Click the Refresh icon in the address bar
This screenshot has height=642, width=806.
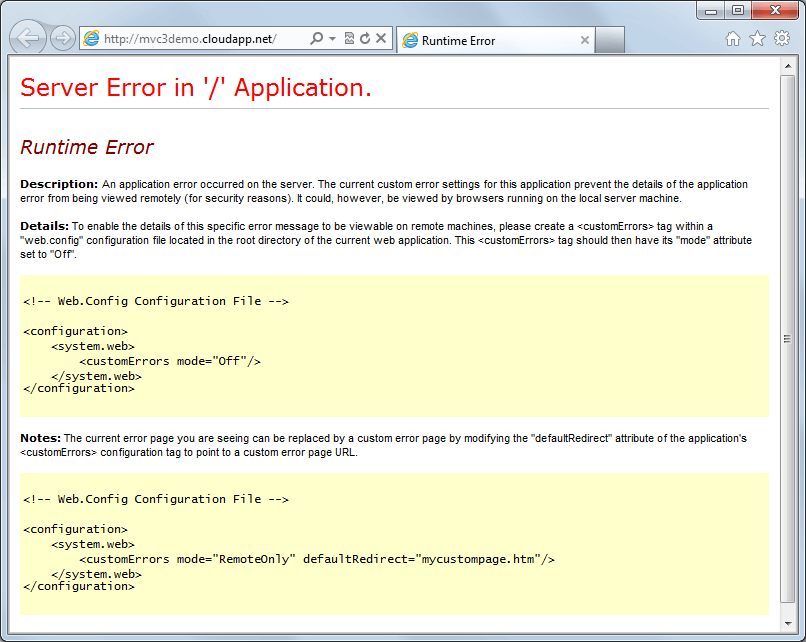[364, 37]
